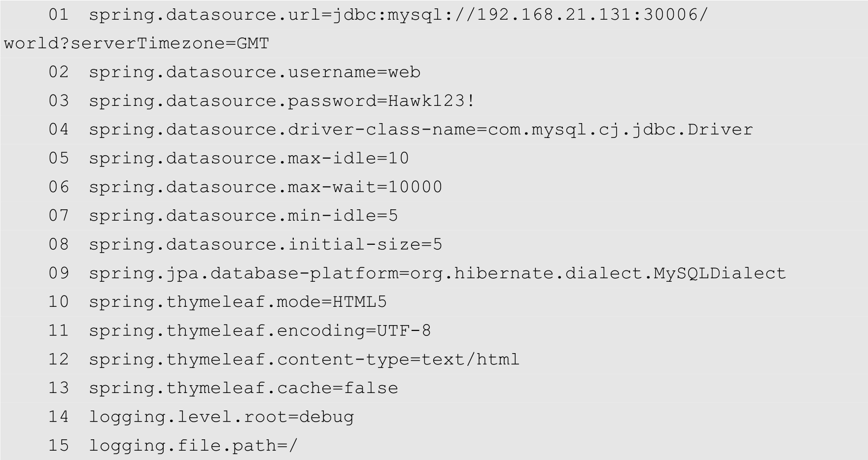This screenshot has width=868, height=460.
Task: Click the password value Hawk123!
Action: pos(431,101)
